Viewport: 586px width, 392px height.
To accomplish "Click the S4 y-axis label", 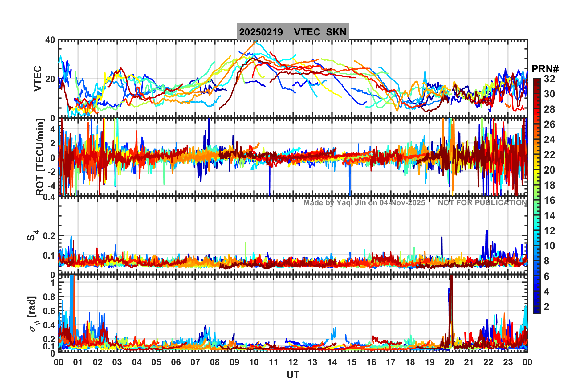I will (33, 235).
